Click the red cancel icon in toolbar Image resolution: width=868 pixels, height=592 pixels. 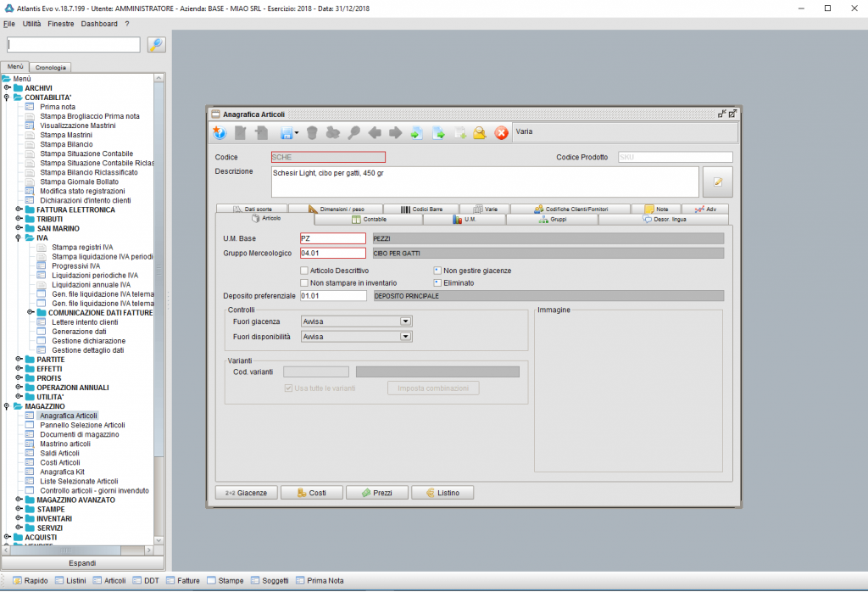(501, 132)
